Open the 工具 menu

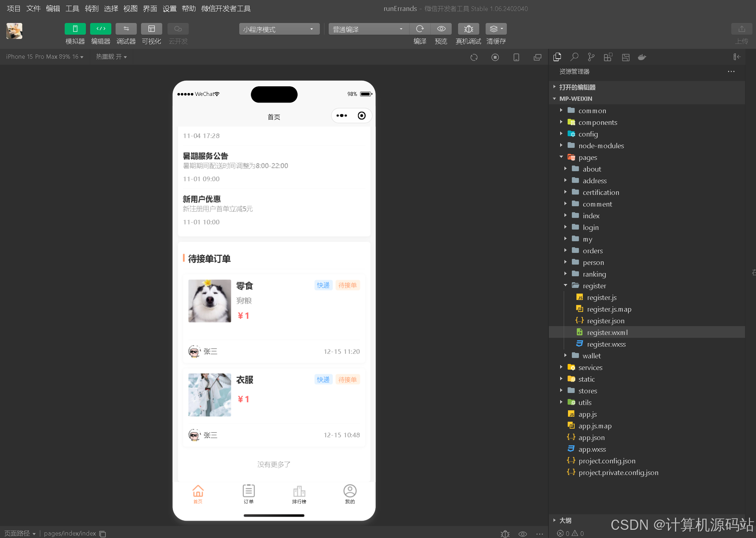pyautogui.click(x=72, y=8)
